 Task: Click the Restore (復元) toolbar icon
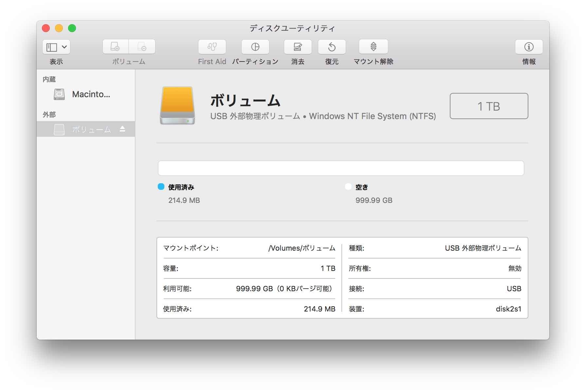[332, 47]
